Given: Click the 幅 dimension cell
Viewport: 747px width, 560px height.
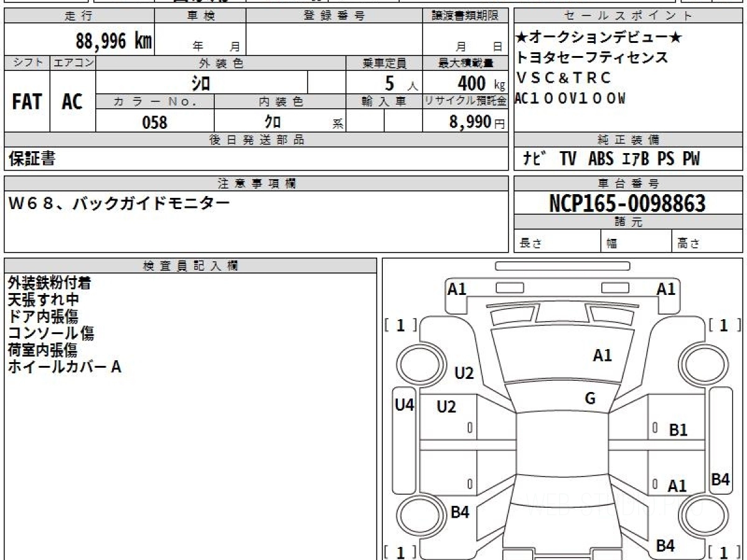Looking at the screenshot, I should coord(637,241).
